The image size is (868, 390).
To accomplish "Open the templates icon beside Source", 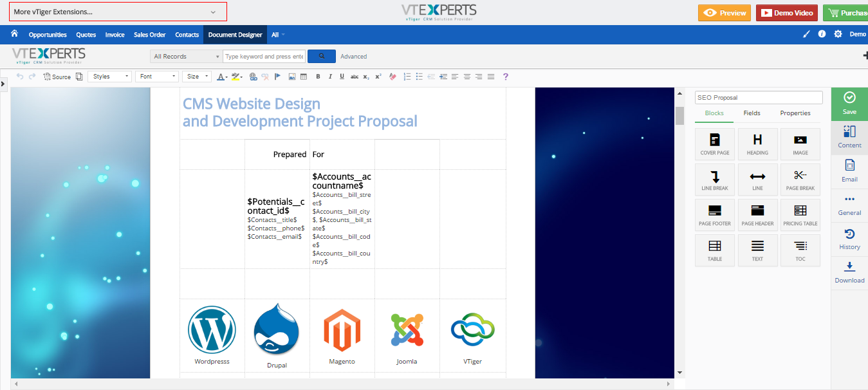I will [79, 77].
